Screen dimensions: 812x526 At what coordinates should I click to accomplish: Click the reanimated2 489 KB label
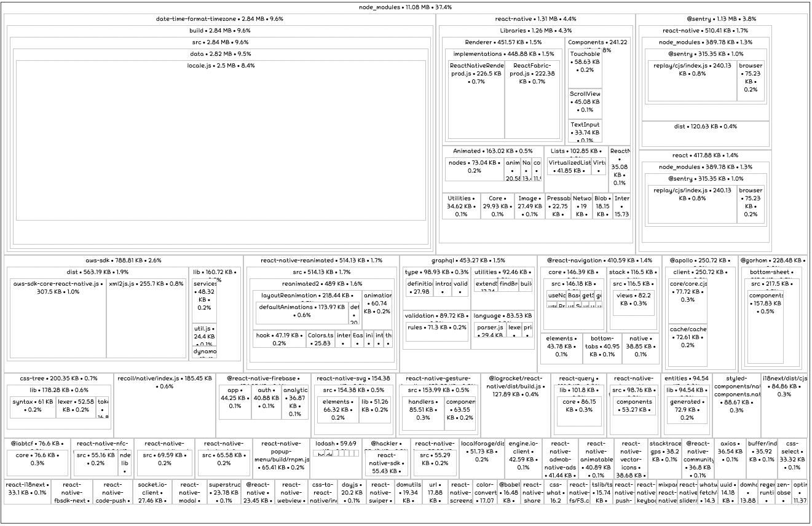coord(322,284)
